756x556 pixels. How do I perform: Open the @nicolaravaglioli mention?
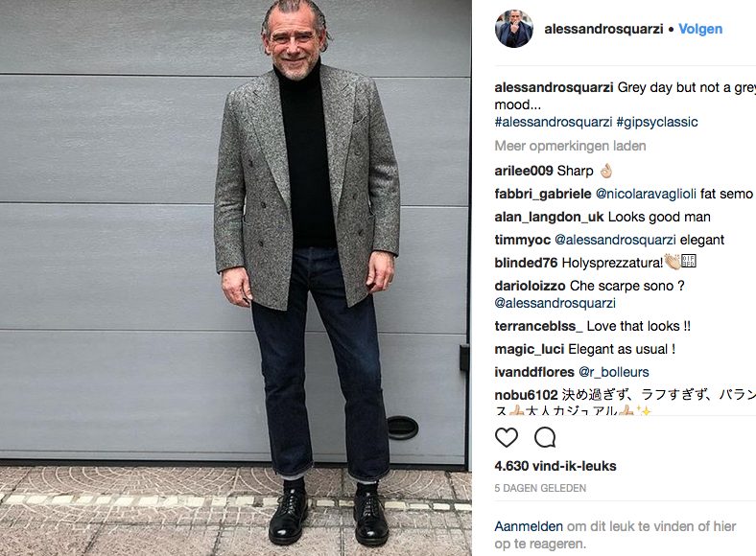pyautogui.click(x=646, y=194)
